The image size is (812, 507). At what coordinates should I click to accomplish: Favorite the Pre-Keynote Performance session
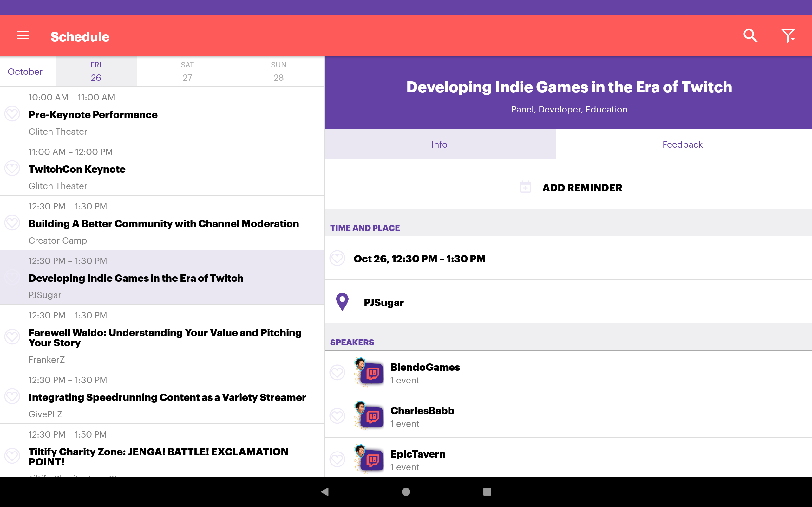(12, 114)
